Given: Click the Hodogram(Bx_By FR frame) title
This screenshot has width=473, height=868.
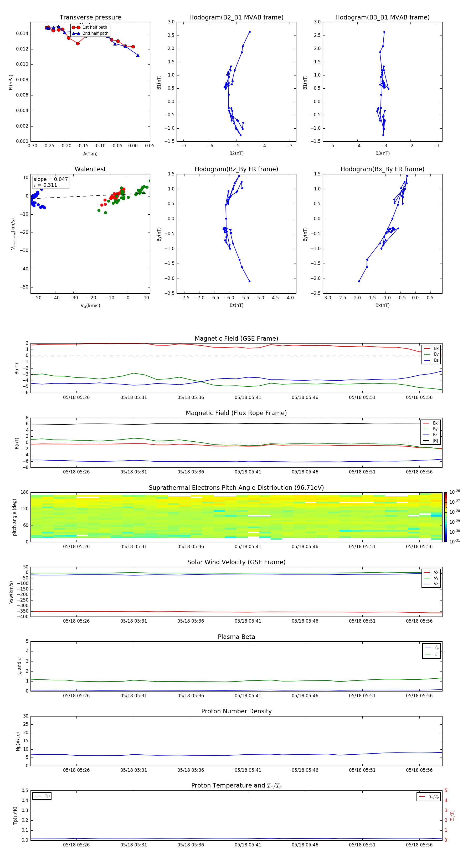Looking at the screenshot, I should pyautogui.click(x=382, y=169).
